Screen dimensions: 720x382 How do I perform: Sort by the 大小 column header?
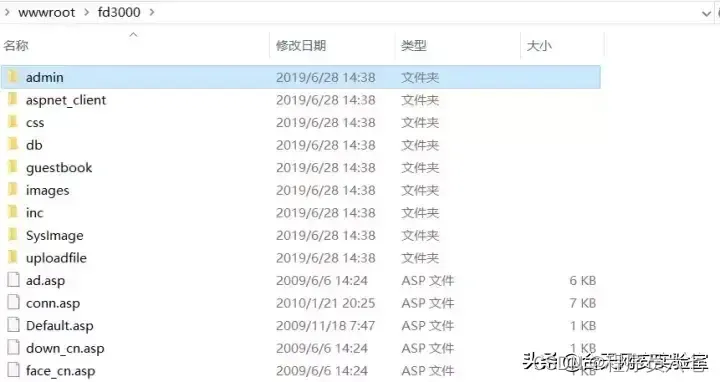tap(539, 45)
